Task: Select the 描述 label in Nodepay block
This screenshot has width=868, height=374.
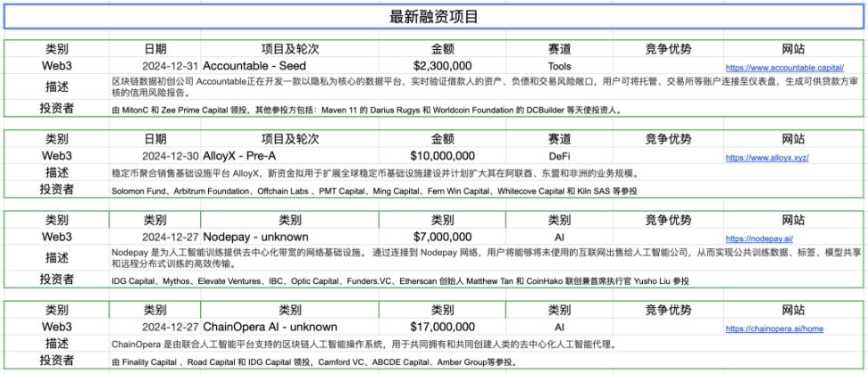Action: [x=56, y=257]
